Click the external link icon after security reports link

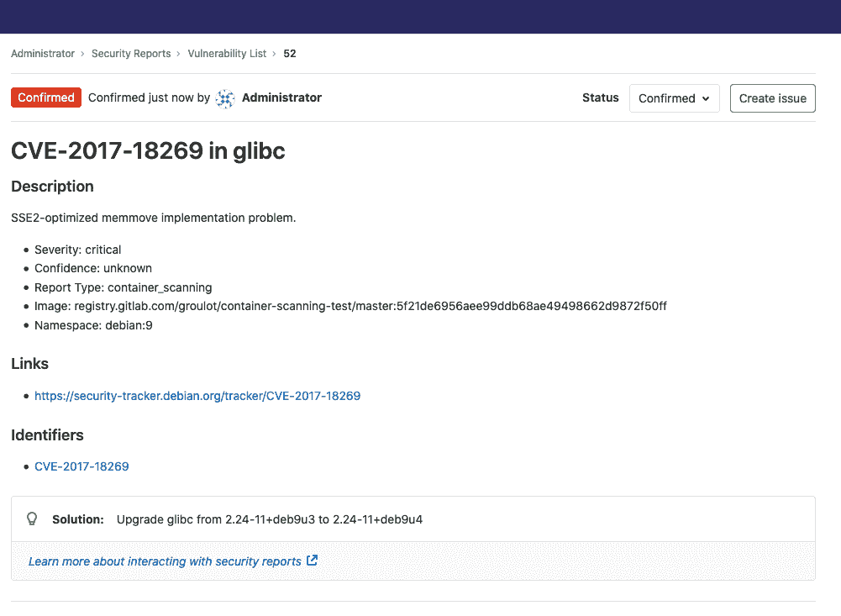311,561
